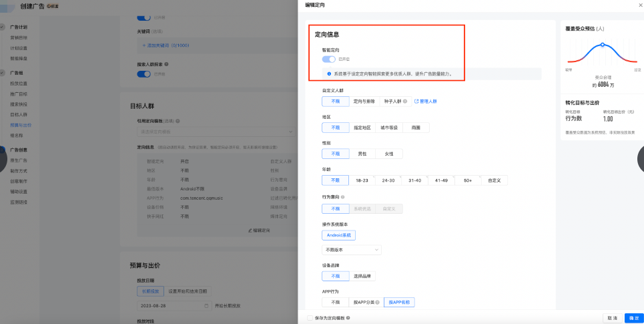Toggle the 搜索人群探索 switch
The width and height of the screenshot is (644, 324).
point(143,74)
